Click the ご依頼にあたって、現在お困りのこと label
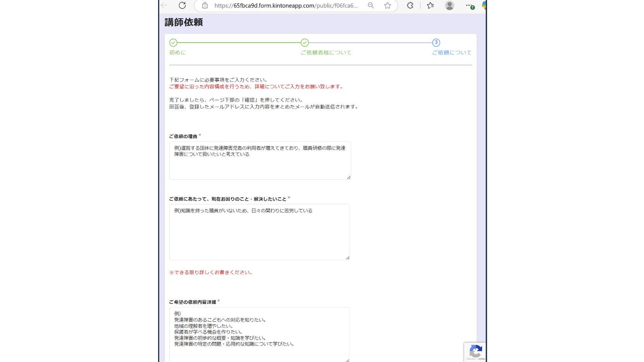644x362 pixels. [x=228, y=199]
